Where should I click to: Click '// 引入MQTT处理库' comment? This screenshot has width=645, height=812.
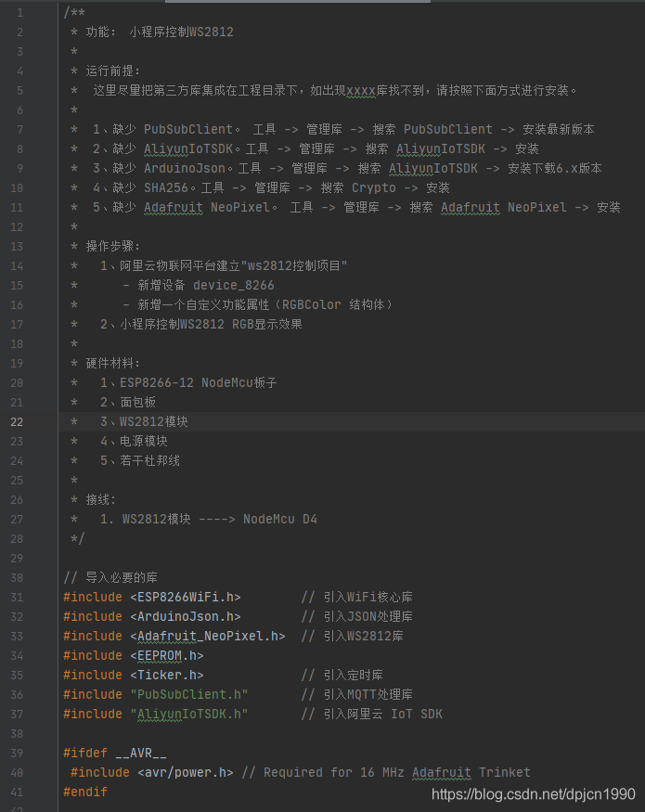pos(357,695)
